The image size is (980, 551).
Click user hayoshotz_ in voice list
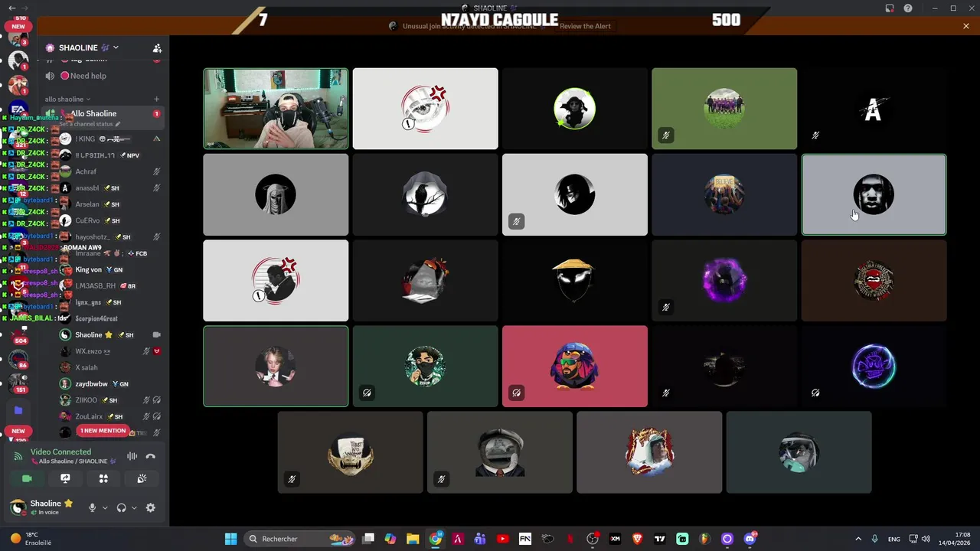tap(109, 236)
